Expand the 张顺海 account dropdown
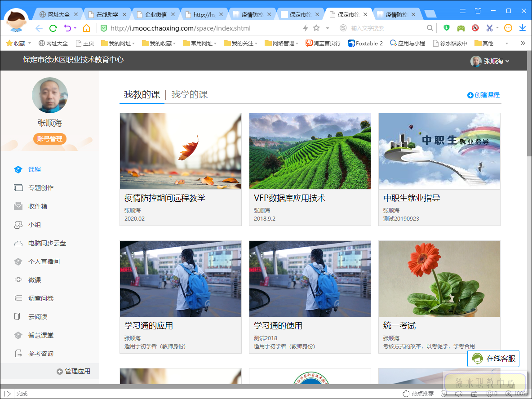532x399 pixels. (494, 61)
